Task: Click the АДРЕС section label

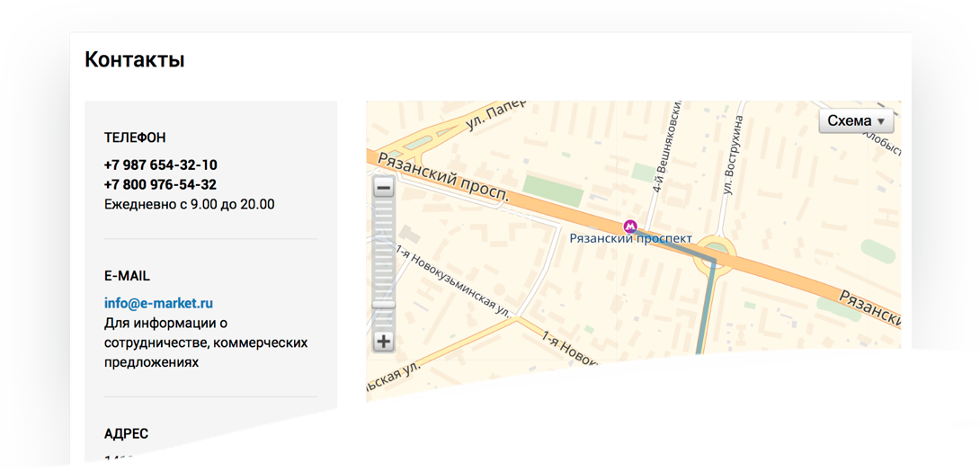Action: pos(126,433)
